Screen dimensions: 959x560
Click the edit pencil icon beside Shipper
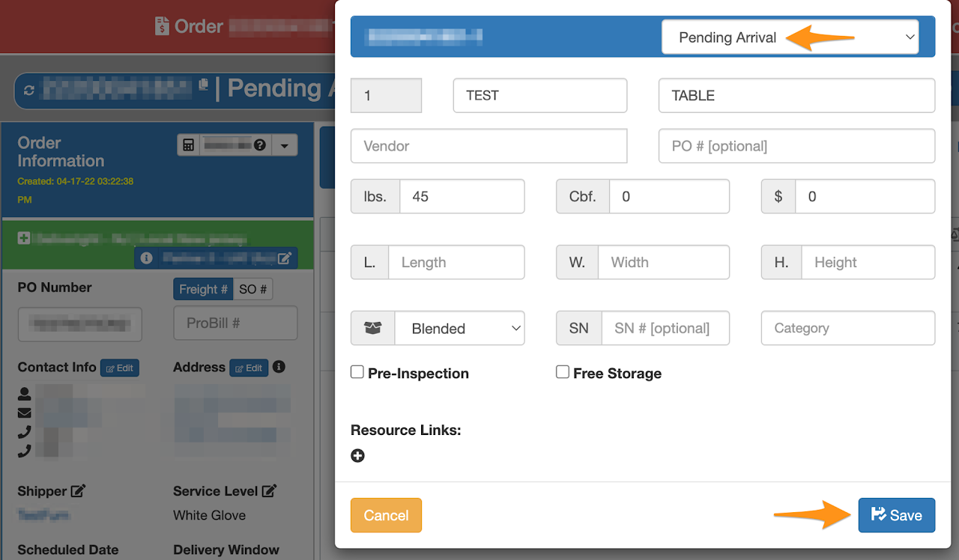point(78,491)
